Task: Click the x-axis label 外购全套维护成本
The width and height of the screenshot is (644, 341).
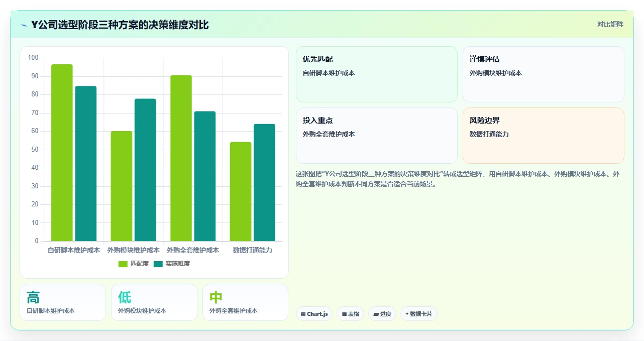Action: (193, 250)
